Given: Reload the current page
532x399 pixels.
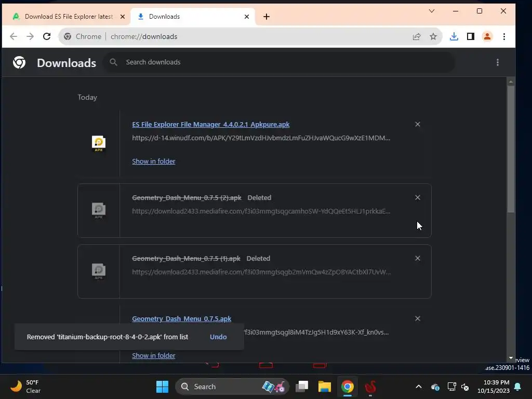Looking at the screenshot, I should coord(47,36).
